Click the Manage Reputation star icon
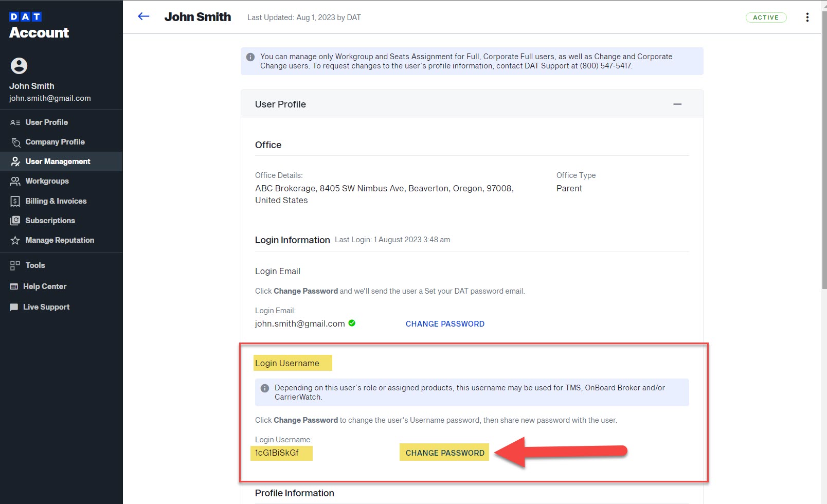 (x=15, y=240)
